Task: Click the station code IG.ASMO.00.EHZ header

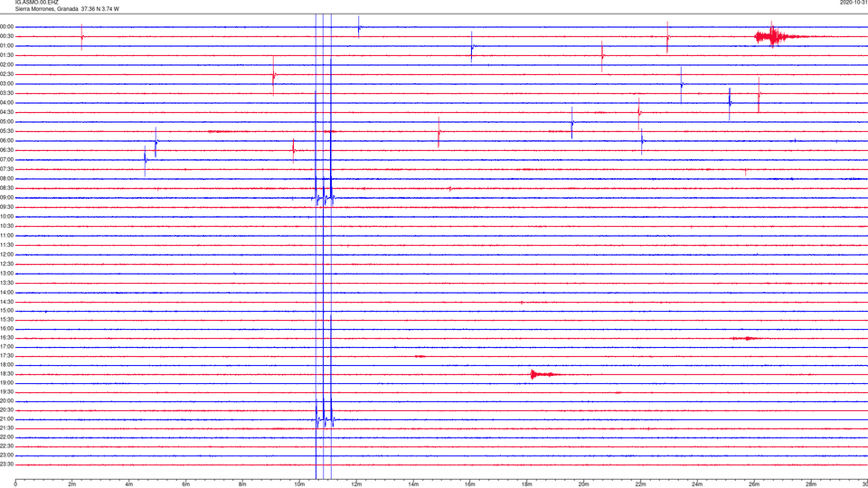Action: (36, 3)
